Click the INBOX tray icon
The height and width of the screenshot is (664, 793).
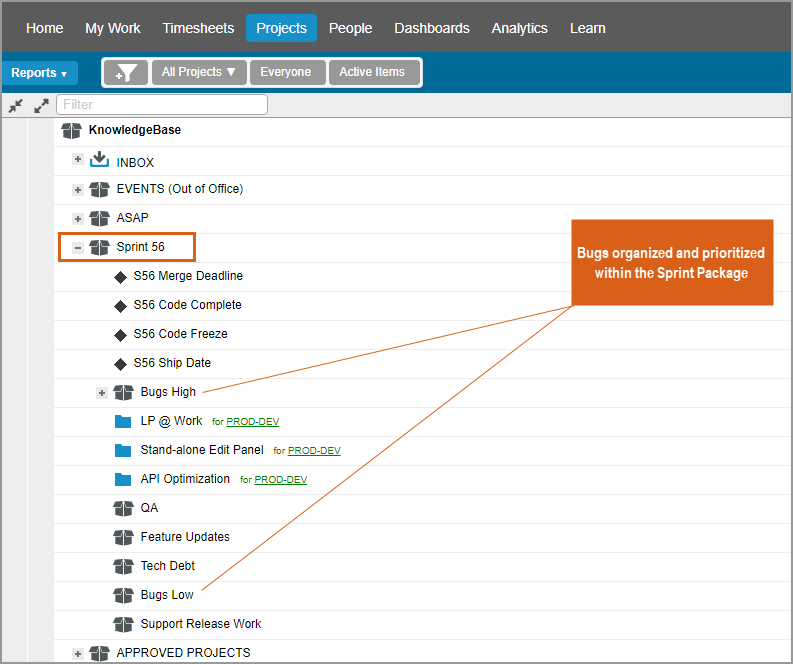(99, 161)
